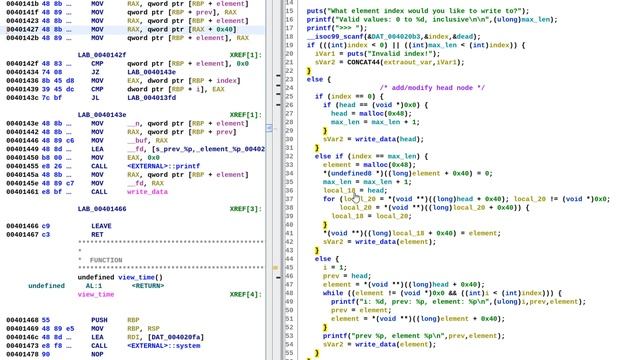Select the else if (index == max_len) line
The image size is (640, 360).
pos(371,157)
